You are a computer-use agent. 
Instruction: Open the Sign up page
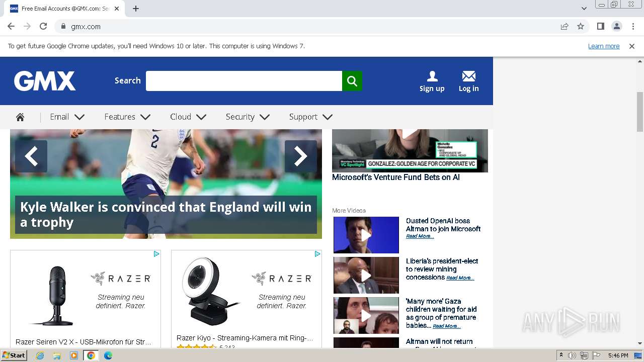[x=432, y=81]
